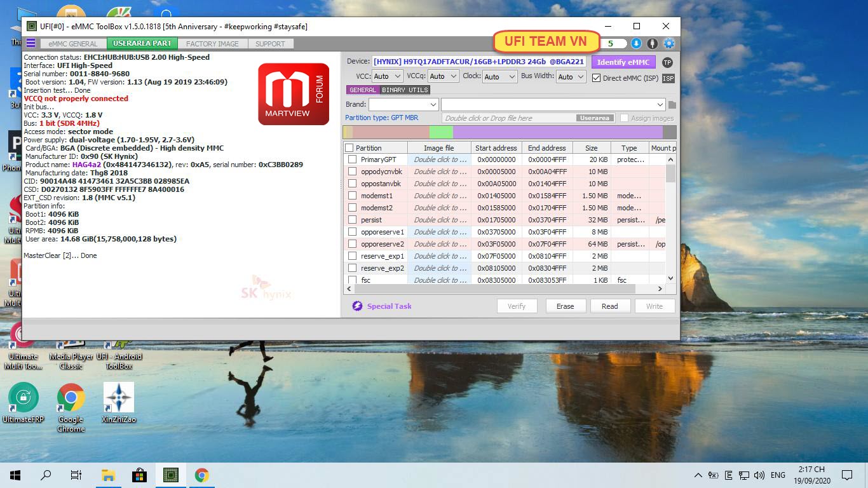Toggle Direct eMMC (ISP) checkbox

tap(596, 78)
